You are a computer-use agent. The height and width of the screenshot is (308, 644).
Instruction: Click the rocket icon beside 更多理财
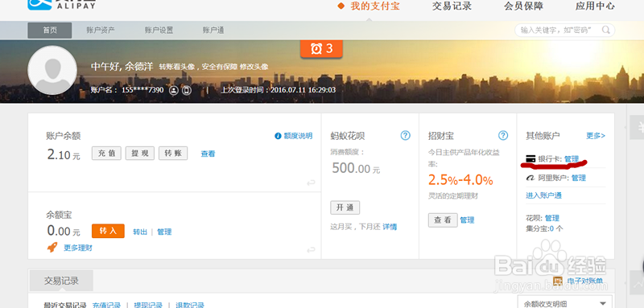pyautogui.click(x=52, y=248)
